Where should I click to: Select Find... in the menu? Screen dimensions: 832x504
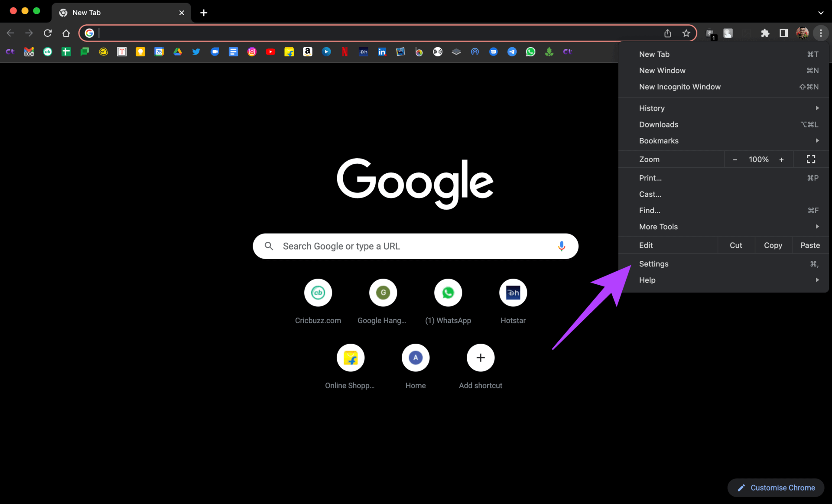click(724, 211)
